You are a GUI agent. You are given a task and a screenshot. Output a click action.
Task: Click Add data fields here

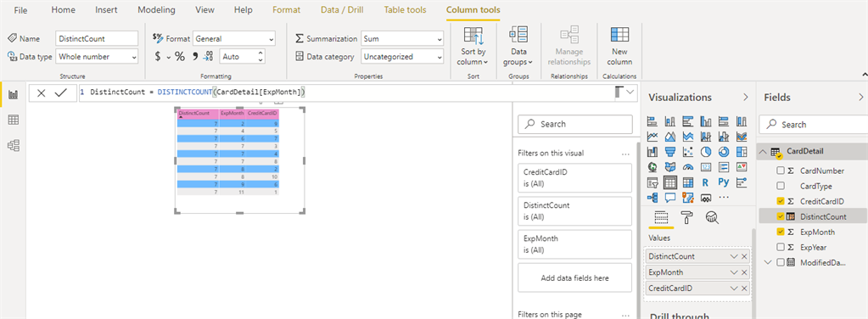point(574,278)
